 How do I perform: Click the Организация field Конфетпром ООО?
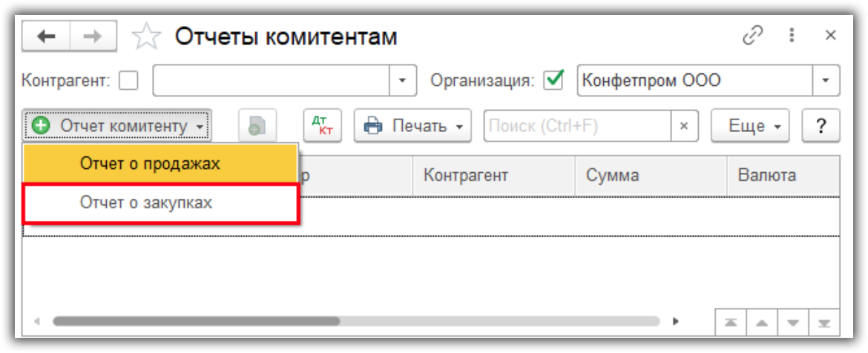(694, 82)
